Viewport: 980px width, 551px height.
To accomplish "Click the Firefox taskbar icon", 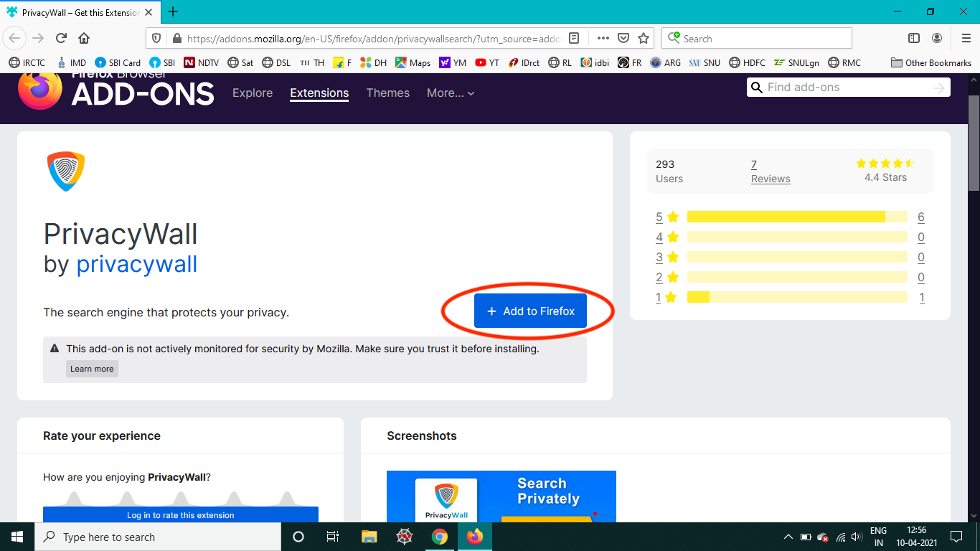I will click(475, 537).
